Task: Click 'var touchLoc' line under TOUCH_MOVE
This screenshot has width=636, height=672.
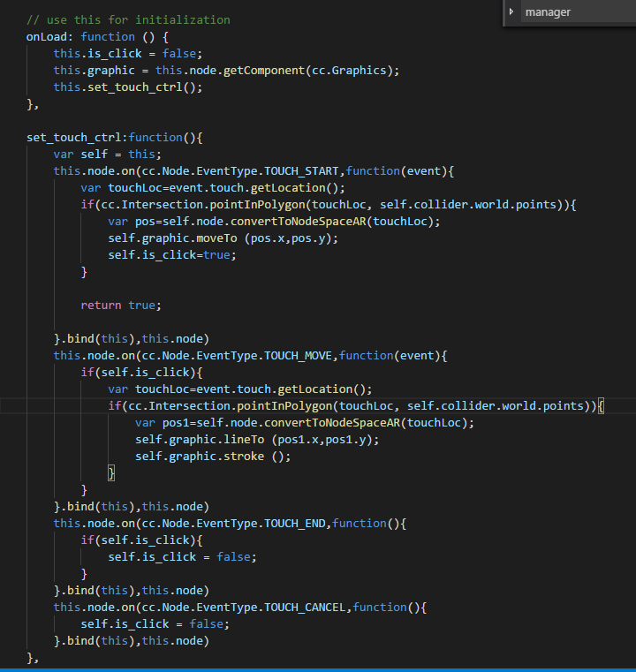Action: pyautogui.click(x=240, y=389)
